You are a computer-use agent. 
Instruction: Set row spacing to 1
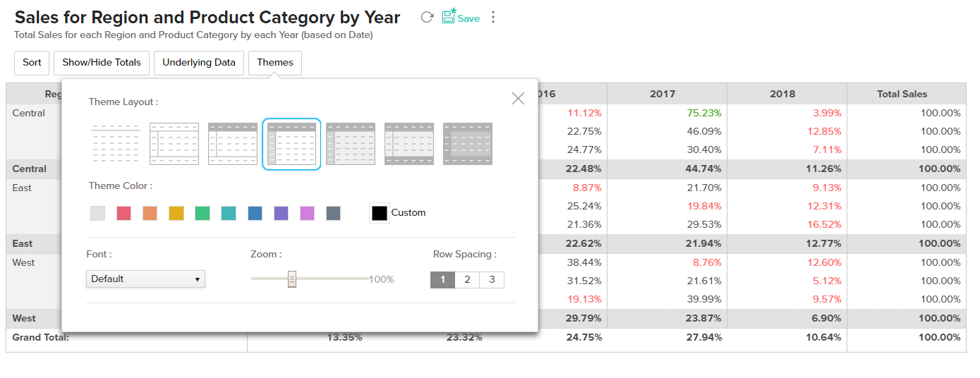[x=442, y=280]
